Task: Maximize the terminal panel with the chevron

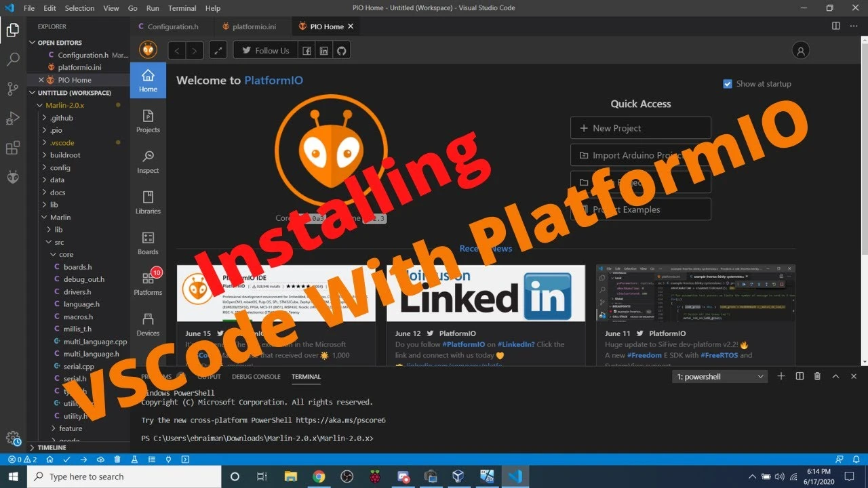Action: [x=835, y=376]
